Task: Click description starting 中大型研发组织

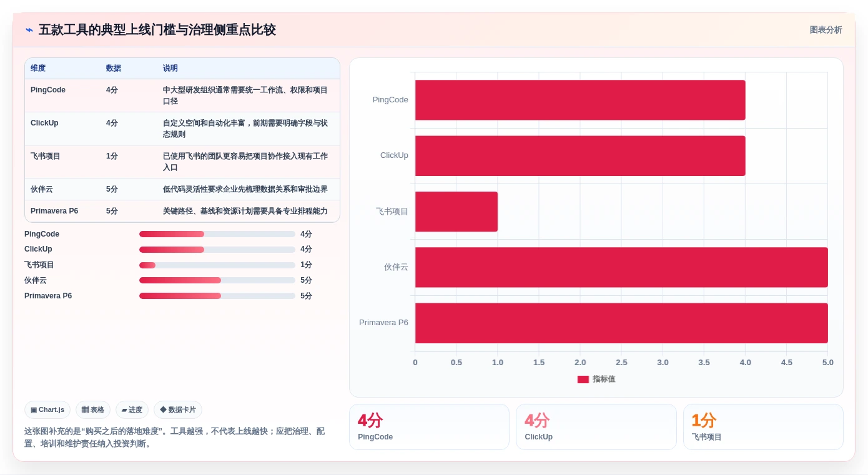Action: pyautogui.click(x=245, y=95)
